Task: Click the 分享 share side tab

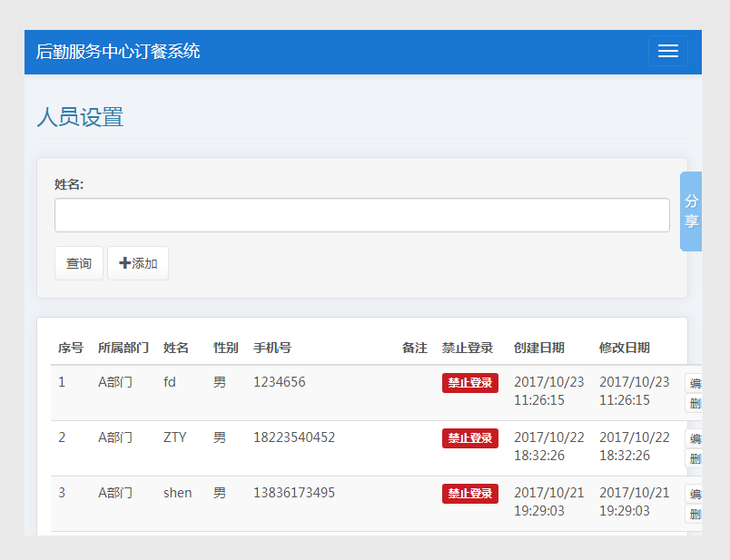Action: tap(691, 211)
